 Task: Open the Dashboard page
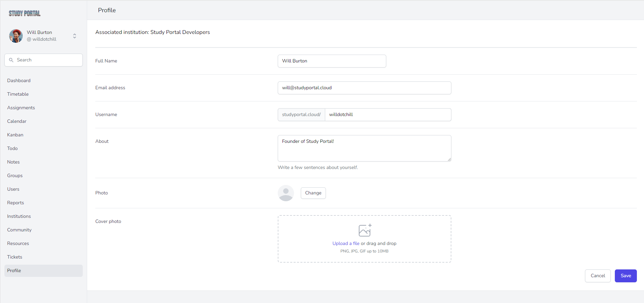point(43,80)
